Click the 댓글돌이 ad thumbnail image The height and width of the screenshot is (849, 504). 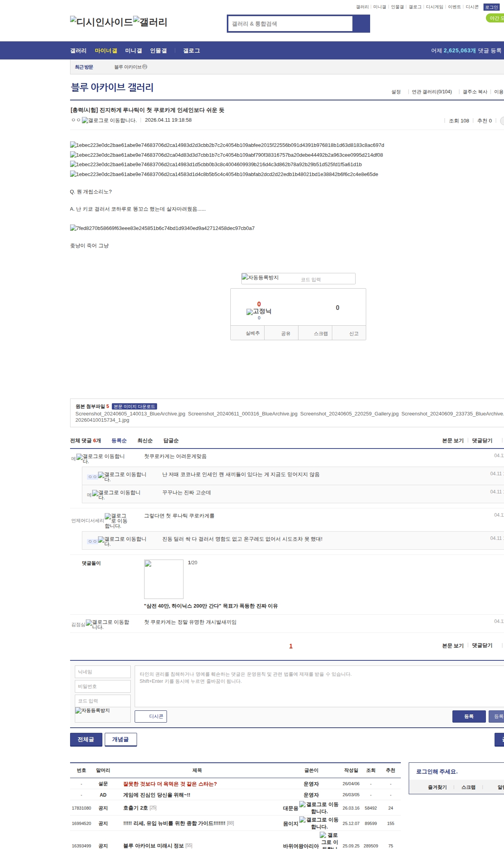click(x=164, y=579)
